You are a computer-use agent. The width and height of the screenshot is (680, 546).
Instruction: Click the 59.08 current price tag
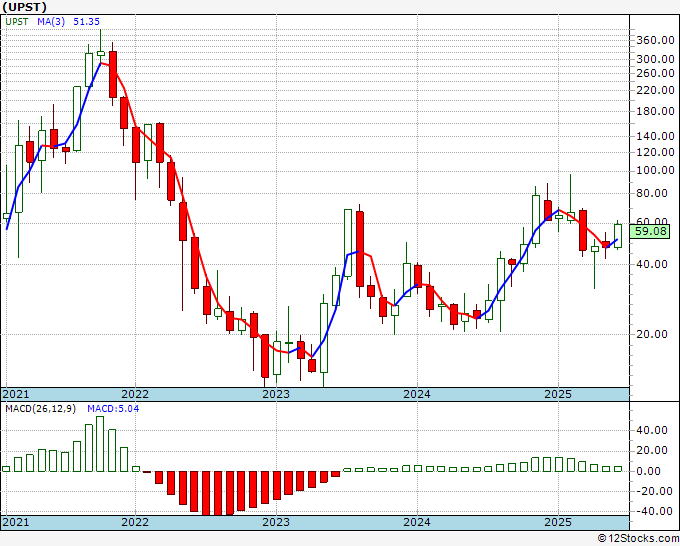point(650,231)
